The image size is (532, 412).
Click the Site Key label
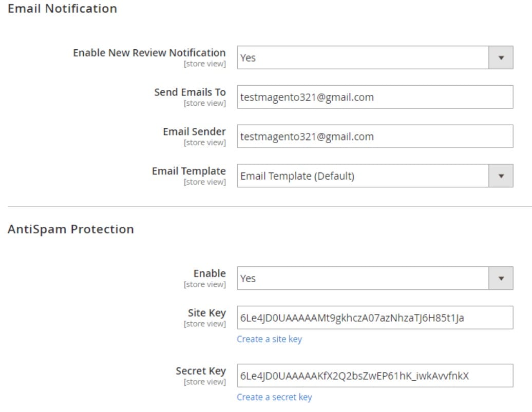pyautogui.click(x=206, y=313)
